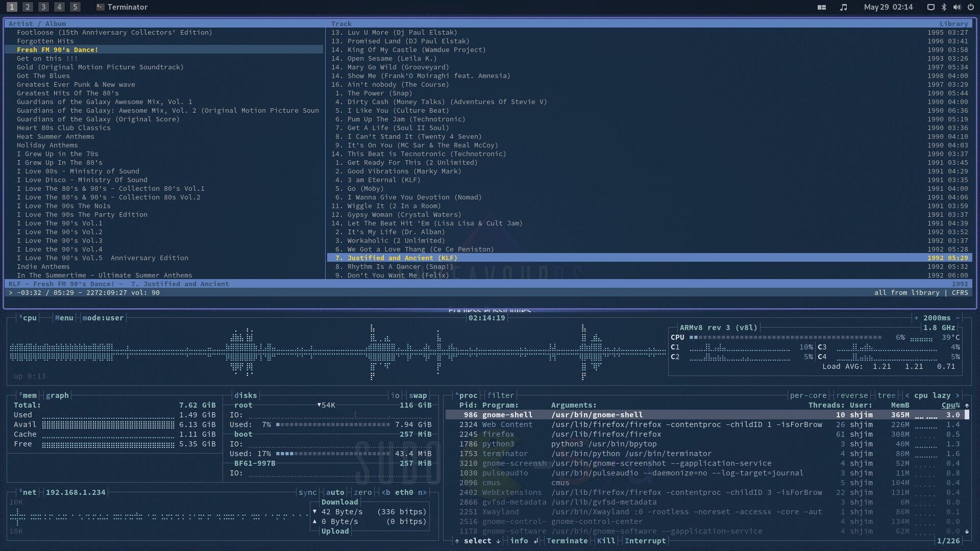
Task: Select track Justified and Ancient (KLF)
Action: [649, 258]
